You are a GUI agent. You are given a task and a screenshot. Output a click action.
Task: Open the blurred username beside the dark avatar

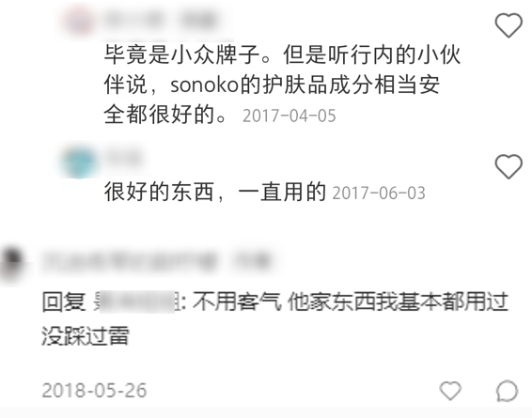point(156,262)
